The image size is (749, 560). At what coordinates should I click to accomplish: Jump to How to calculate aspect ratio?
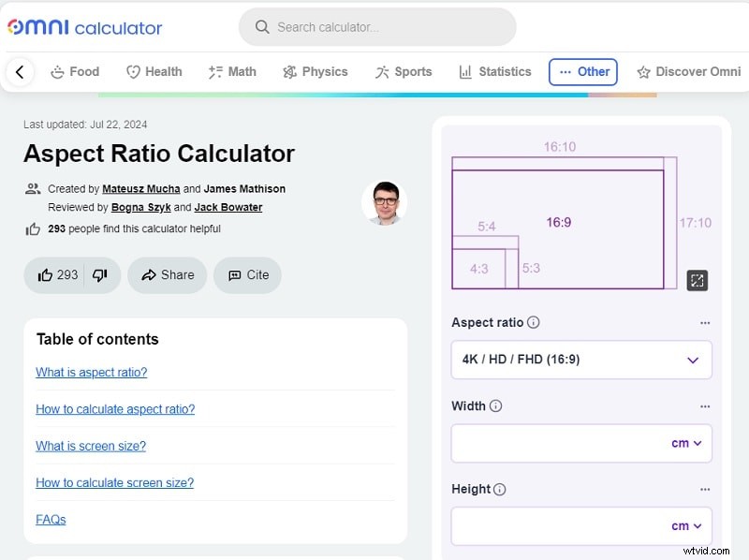pos(115,409)
